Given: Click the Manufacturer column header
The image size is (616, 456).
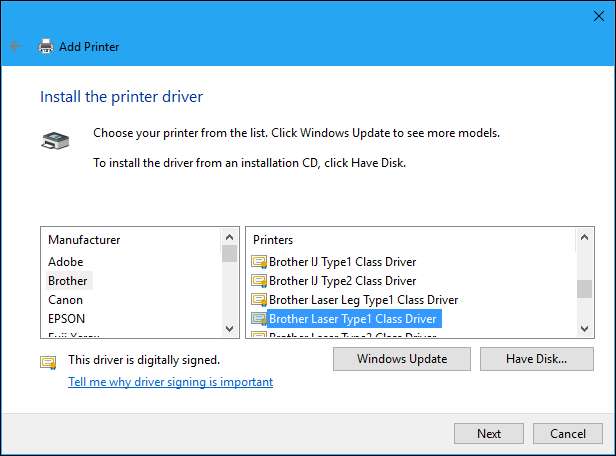Looking at the screenshot, I should tap(84, 240).
